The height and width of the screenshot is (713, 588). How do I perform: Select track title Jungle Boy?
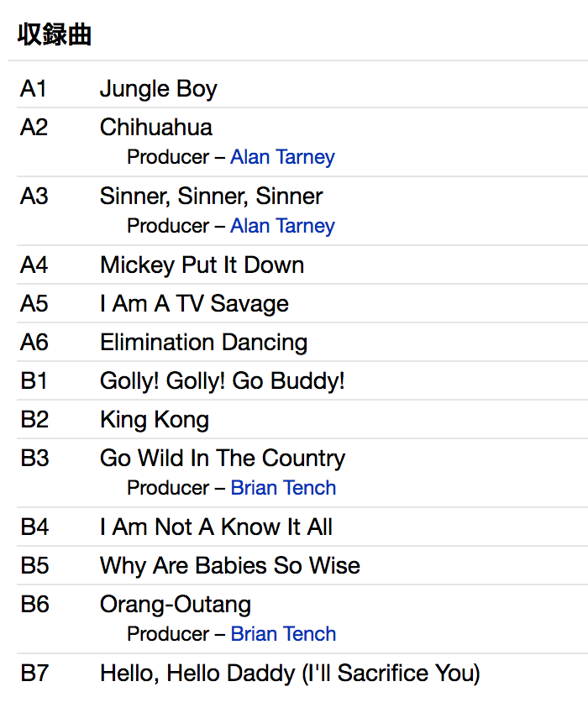158,89
